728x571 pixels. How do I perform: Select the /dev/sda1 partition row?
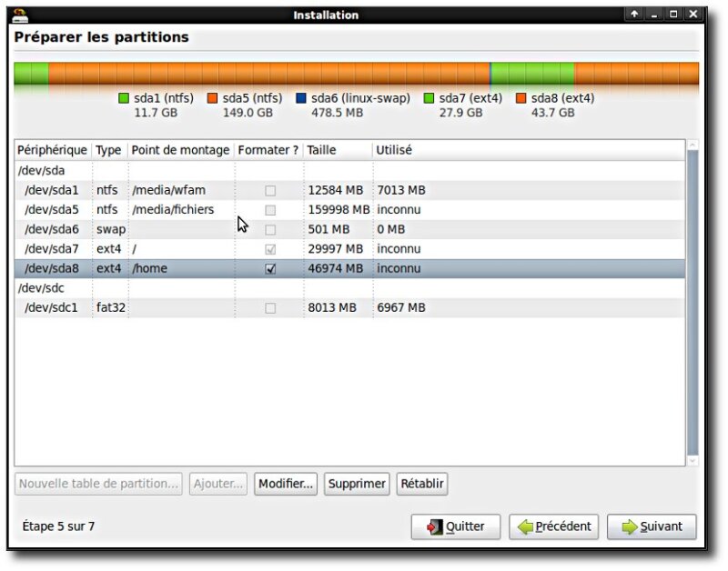coord(349,190)
